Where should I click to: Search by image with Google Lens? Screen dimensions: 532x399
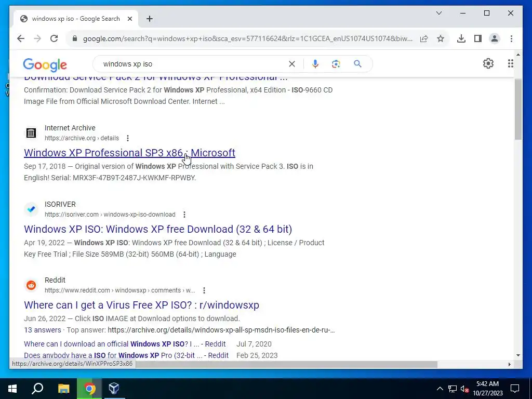336,64
